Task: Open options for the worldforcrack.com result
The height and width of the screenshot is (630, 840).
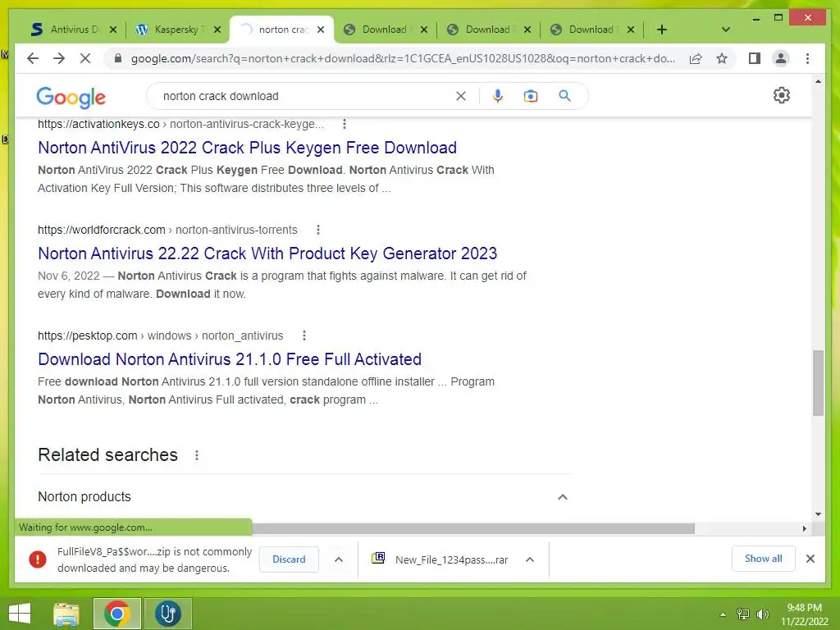Action: [x=318, y=230]
